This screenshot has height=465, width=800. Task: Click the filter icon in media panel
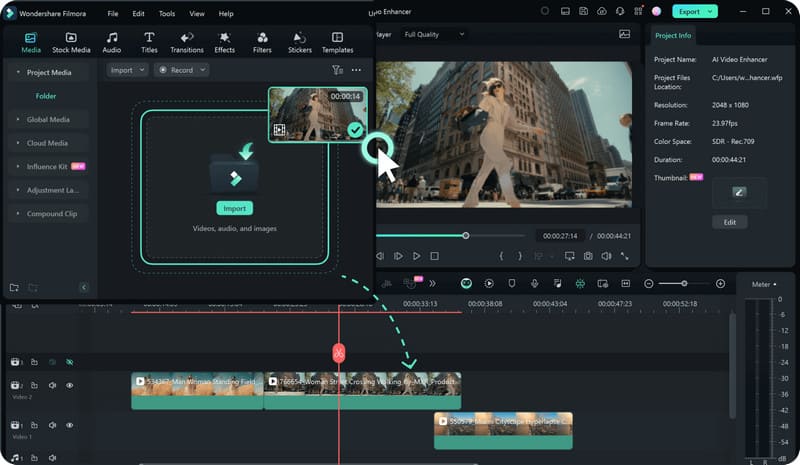pos(337,70)
